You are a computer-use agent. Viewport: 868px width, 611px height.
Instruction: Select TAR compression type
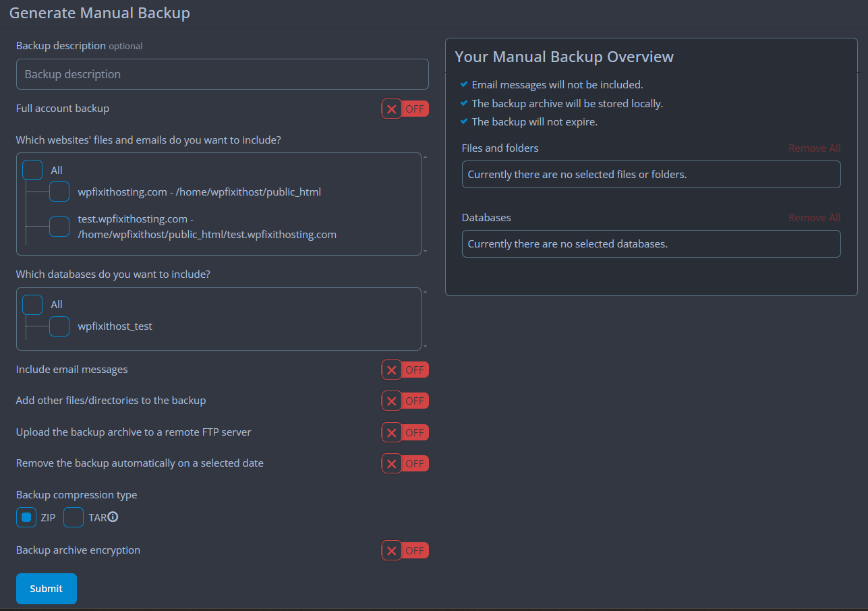tap(74, 517)
